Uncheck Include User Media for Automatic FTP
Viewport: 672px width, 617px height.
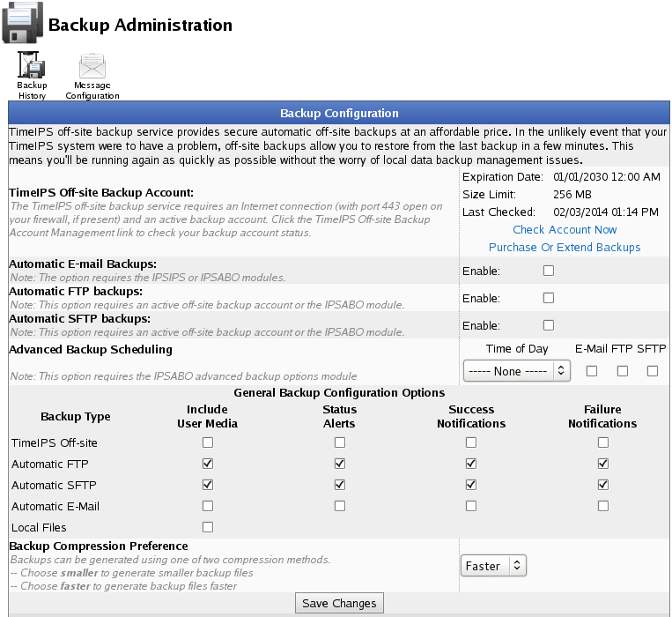click(x=208, y=464)
